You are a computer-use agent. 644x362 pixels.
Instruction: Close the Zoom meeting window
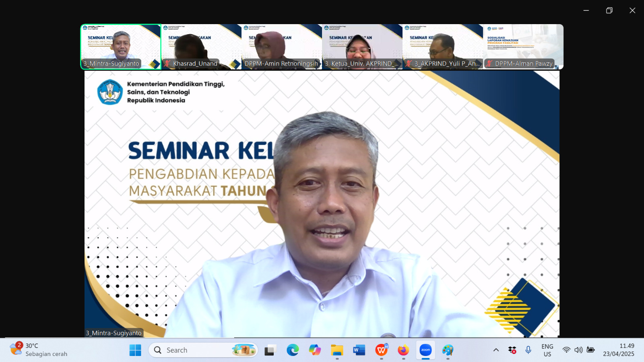pyautogui.click(x=632, y=10)
